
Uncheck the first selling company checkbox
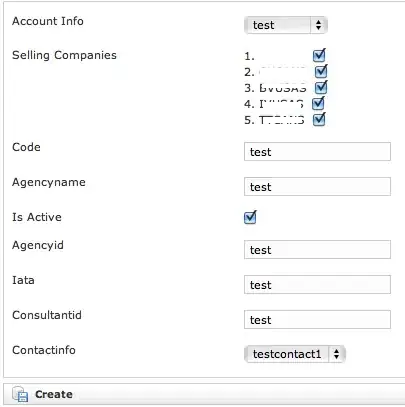[319, 55]
